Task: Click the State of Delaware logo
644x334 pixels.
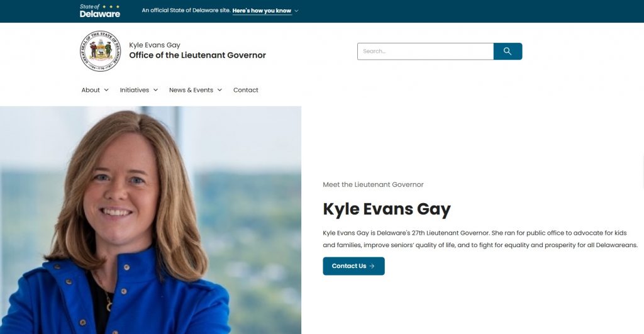Action: coord(100,11)
